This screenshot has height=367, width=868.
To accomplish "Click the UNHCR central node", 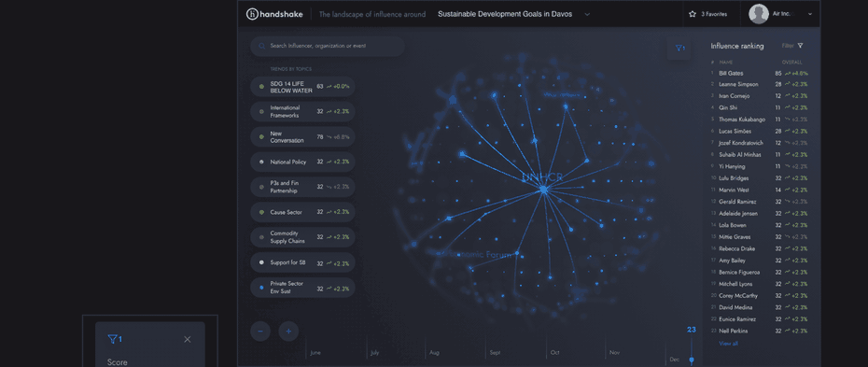I will click(543, 190).
